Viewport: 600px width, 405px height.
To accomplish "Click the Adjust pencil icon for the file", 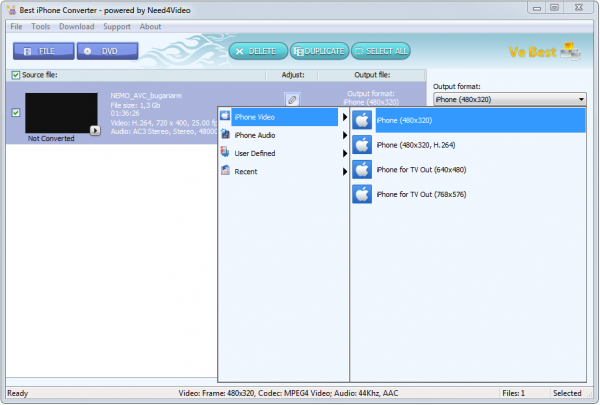I will pos(292,100).
